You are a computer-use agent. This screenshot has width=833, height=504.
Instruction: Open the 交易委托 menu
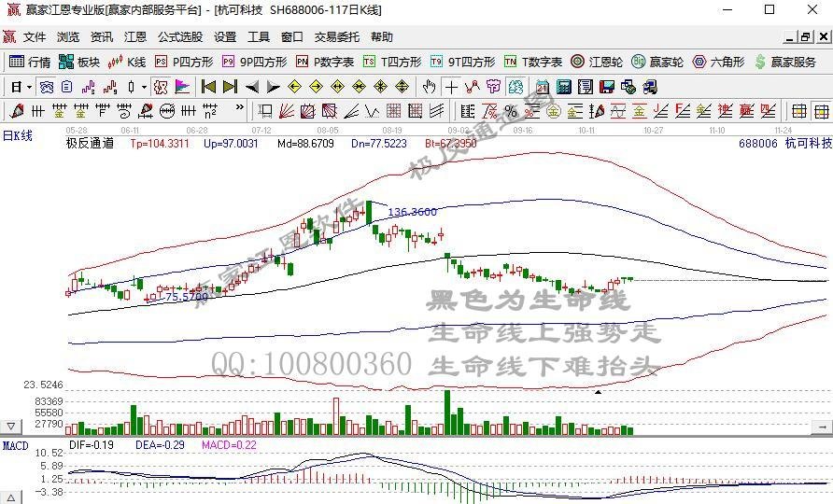pos(337,37)
